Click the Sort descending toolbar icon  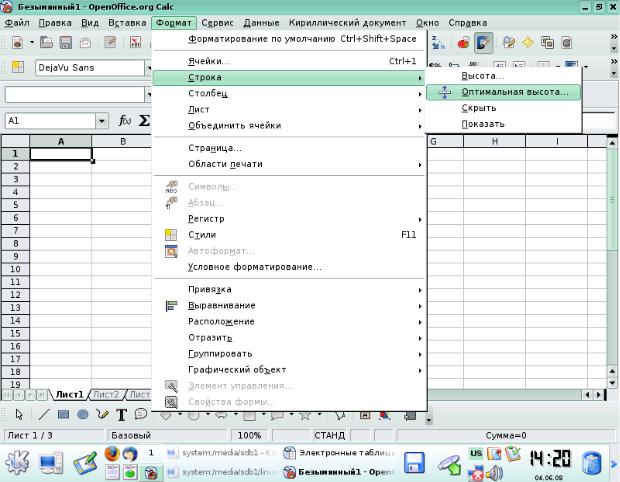(x=438, y=42)
